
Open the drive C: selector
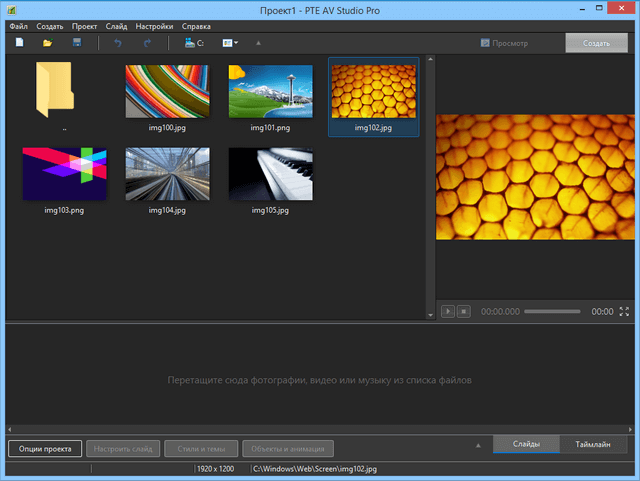194,43
